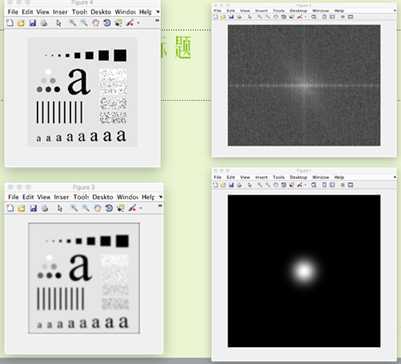Activate the Rotate 3D tool in Figure 4
This screenshot has height=364, width=401.
coord(107,23)
